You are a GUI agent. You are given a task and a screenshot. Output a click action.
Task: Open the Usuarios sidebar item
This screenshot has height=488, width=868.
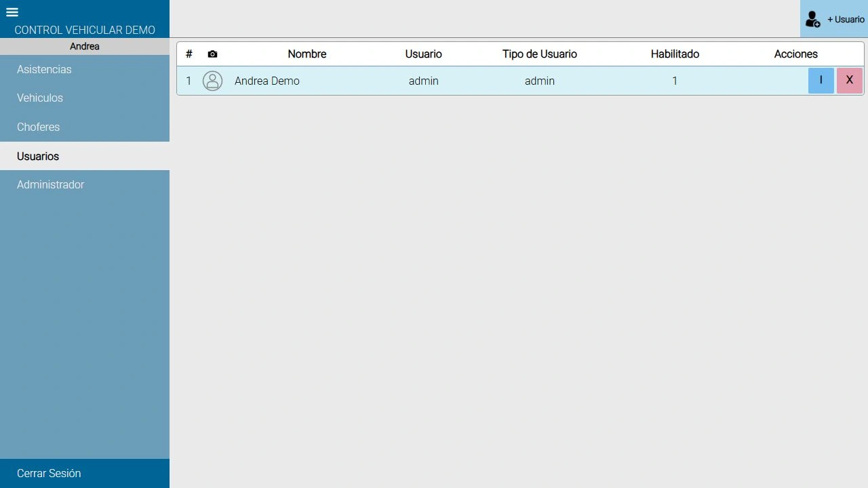point(85,156)
